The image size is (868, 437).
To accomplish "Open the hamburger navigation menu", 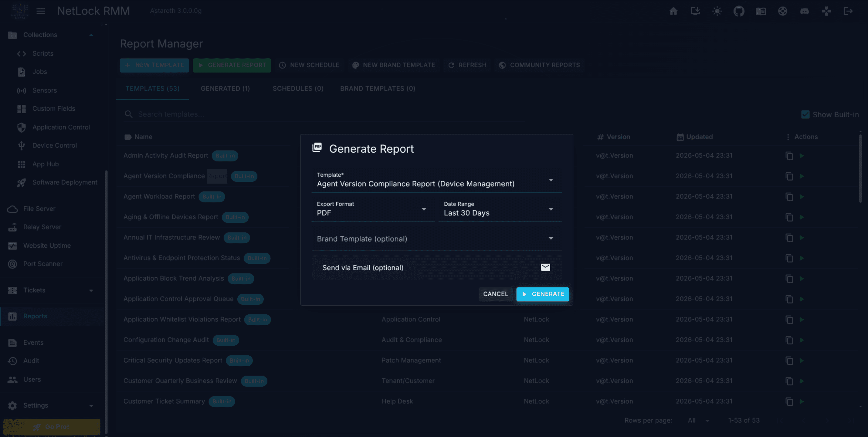I will (41, 11).
